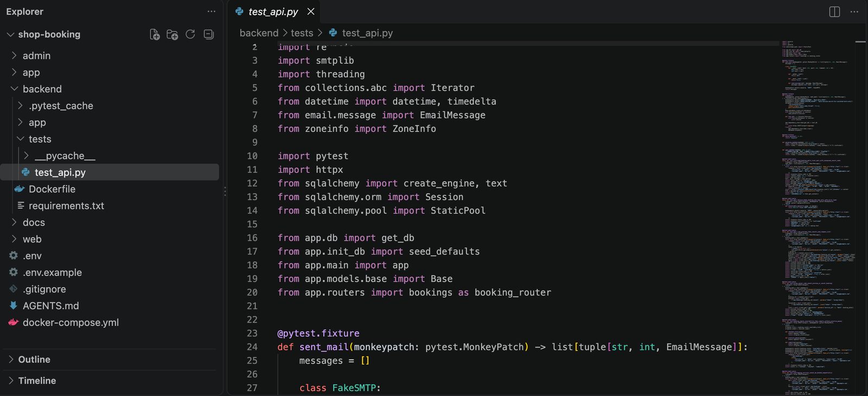Expand the .pytest_cache folder
This screenshot has height=396, width=868.
(20, 105)
